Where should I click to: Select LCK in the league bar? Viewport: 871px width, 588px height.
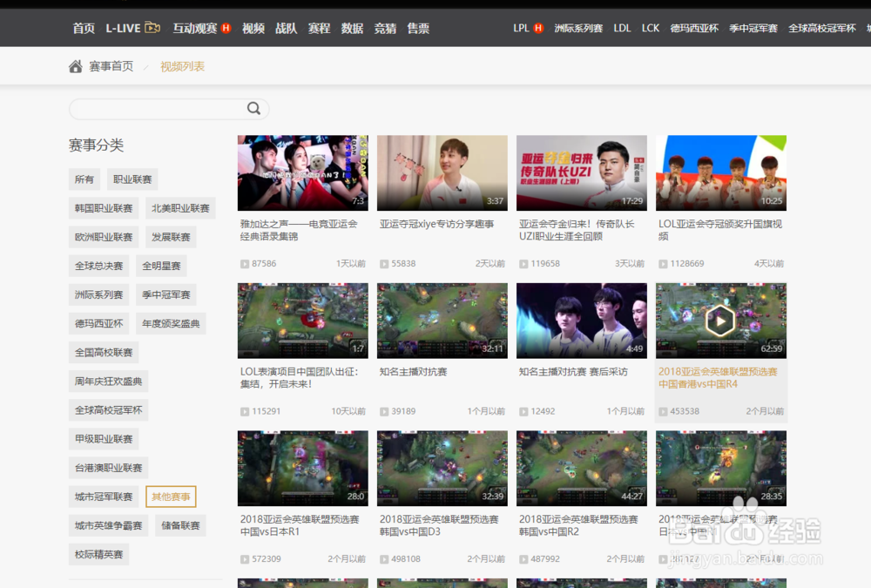click(651, 29)
